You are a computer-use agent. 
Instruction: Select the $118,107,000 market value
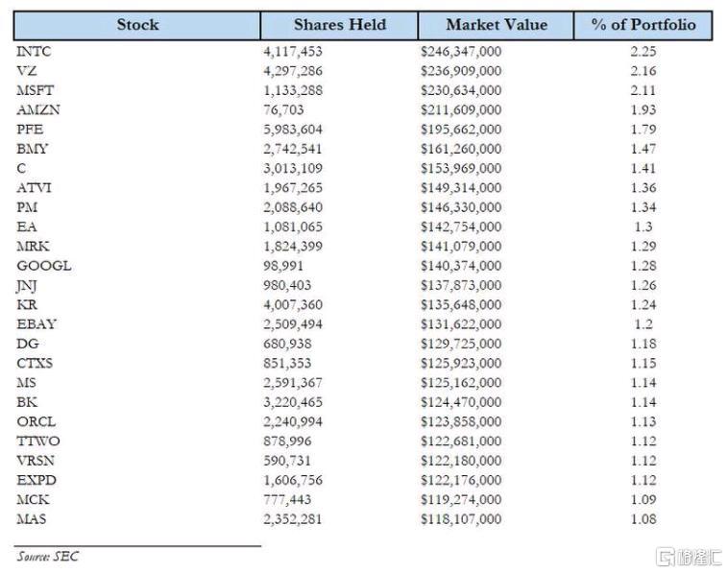tap(461, 519)
